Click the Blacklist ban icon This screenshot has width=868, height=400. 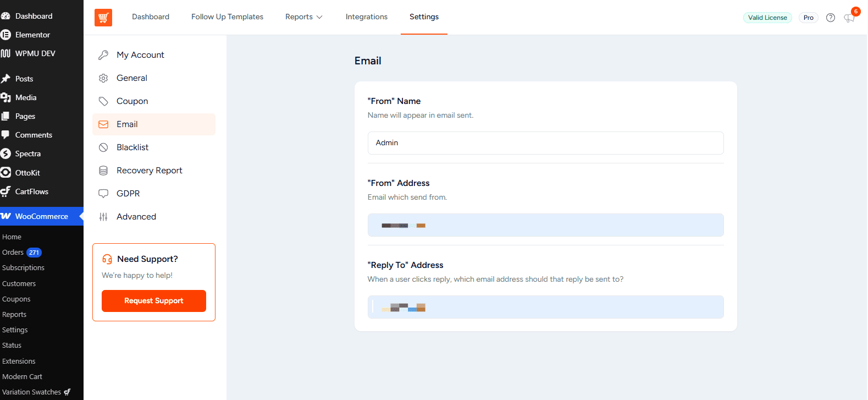click(x=103, y=147)
